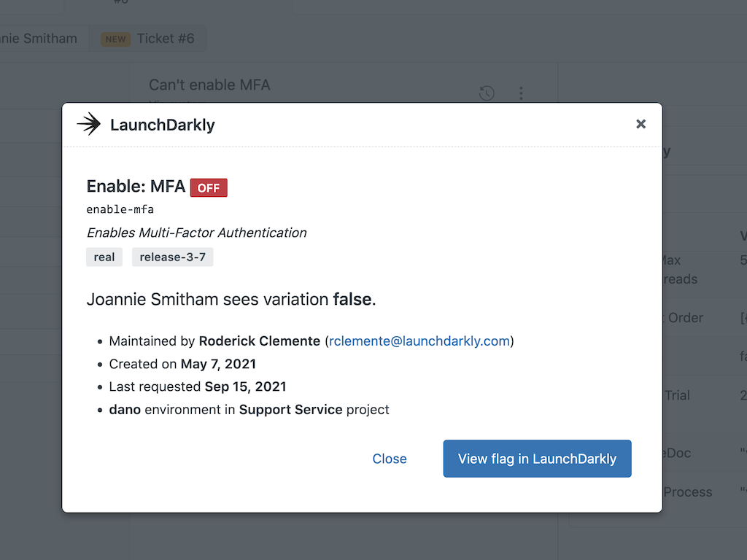
Task: Click the maintainer name Roderick Clemente
Action: pos(260,341)
